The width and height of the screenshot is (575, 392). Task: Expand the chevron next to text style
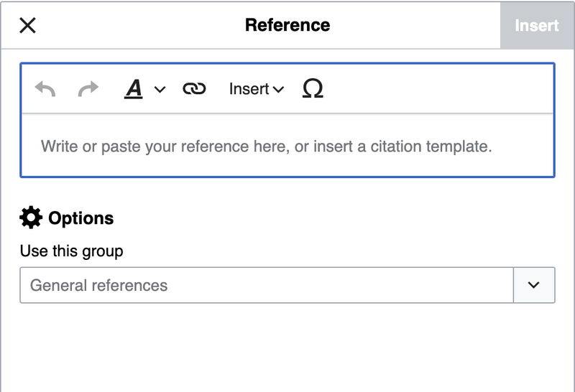click(160, 90)
